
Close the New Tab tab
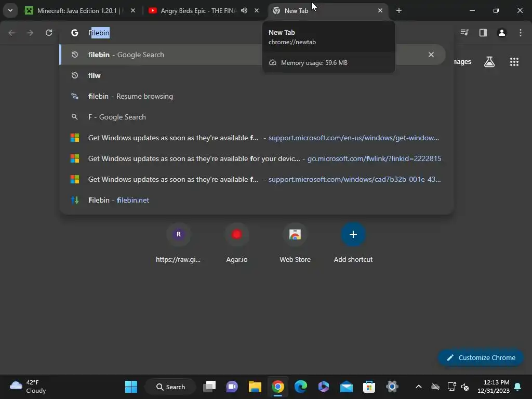[x=380, y=10]
